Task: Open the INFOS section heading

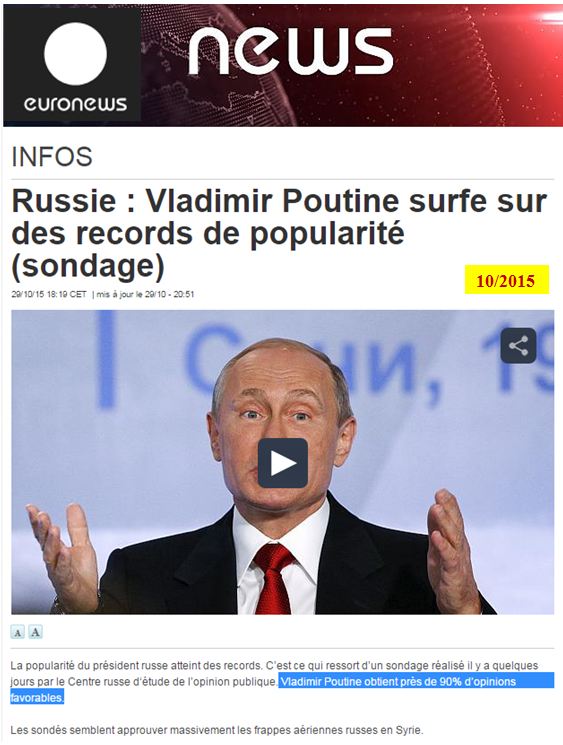Action: coord(51,157)
